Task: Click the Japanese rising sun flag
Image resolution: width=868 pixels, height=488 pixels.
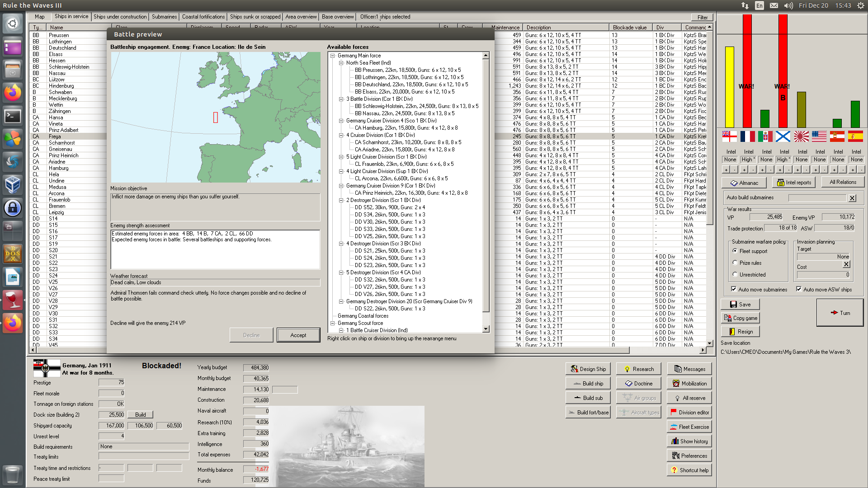Action: coord(801,136)
